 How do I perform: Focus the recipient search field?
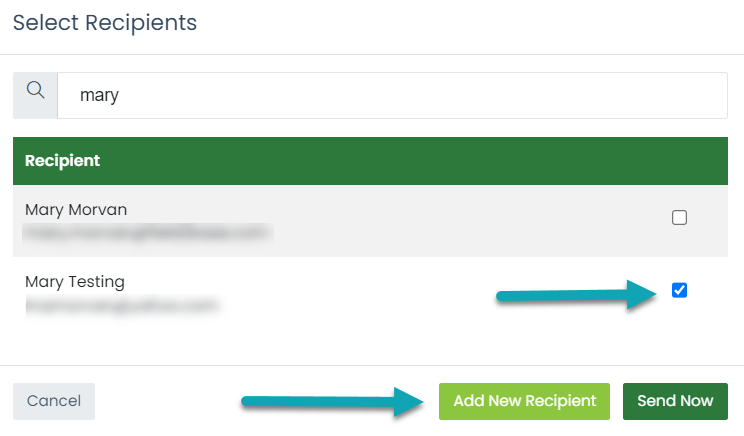coord(392,95)
